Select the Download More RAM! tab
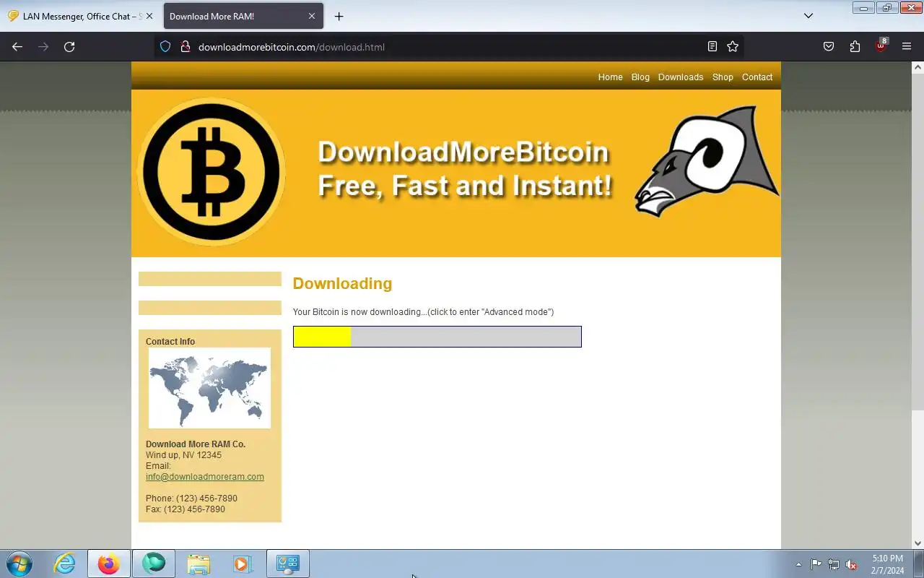 [x=243, y=16]
